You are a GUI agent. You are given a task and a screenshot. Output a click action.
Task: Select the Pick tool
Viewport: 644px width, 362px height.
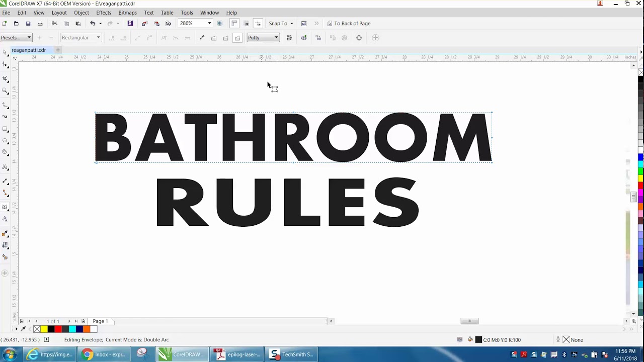[x=5, y=52]
